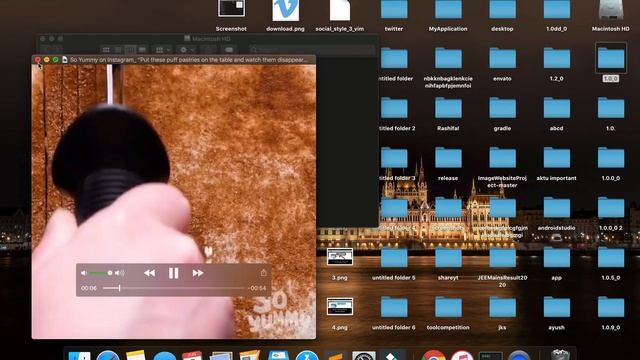Open App Store from the Dock
The height and width of the screenshot is (360, 640).
(307, 356)
